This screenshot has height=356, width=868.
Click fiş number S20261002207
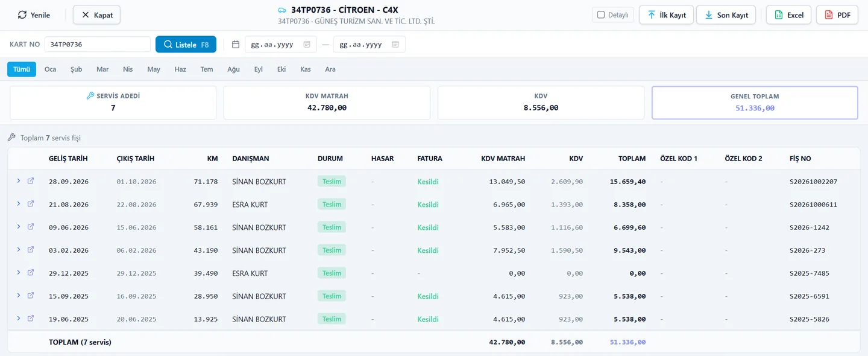point(813,182)
